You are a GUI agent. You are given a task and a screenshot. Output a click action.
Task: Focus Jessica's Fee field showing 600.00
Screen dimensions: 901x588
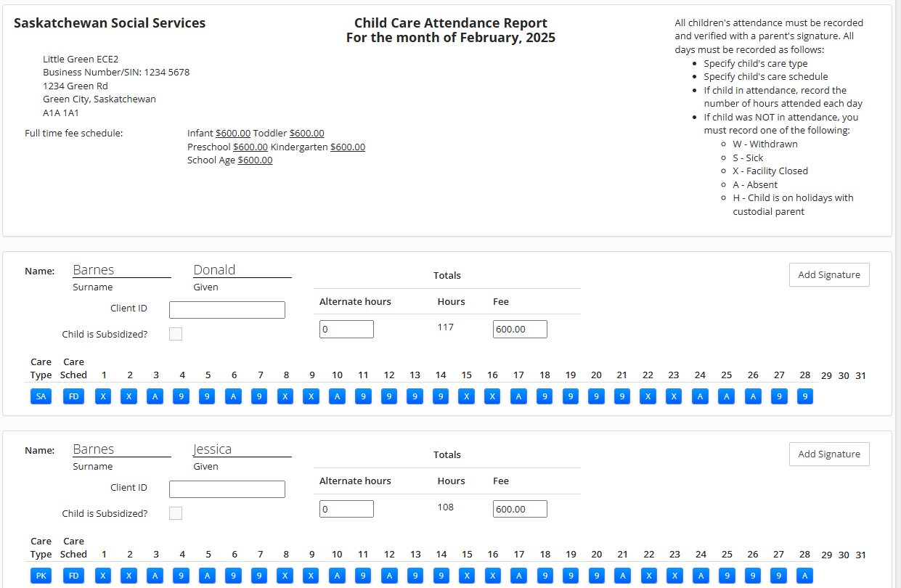coord(519,509)
